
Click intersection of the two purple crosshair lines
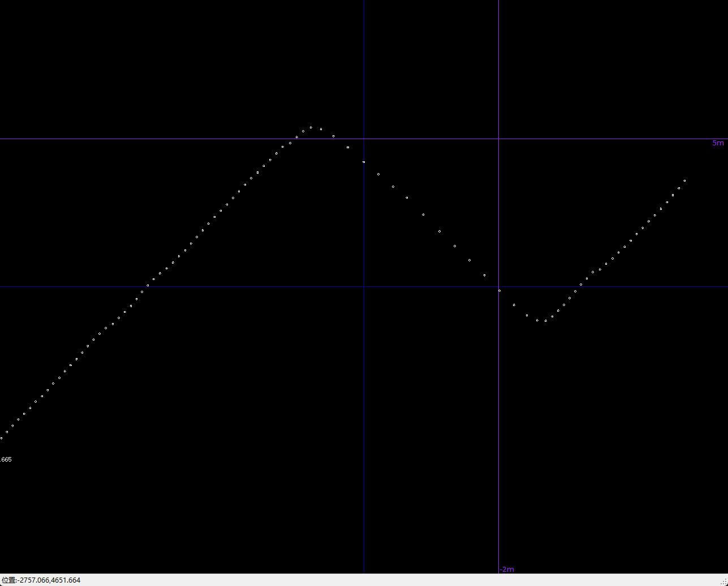click(x=498, y=139)
